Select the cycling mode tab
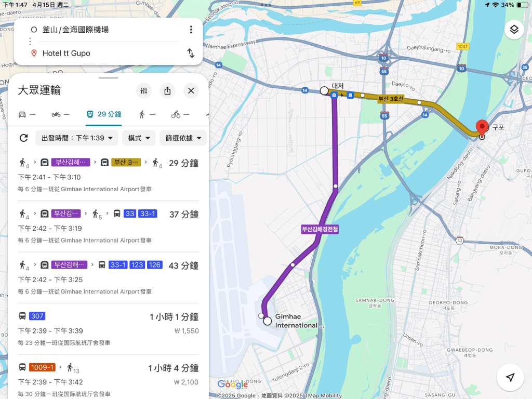 [180, 114]
